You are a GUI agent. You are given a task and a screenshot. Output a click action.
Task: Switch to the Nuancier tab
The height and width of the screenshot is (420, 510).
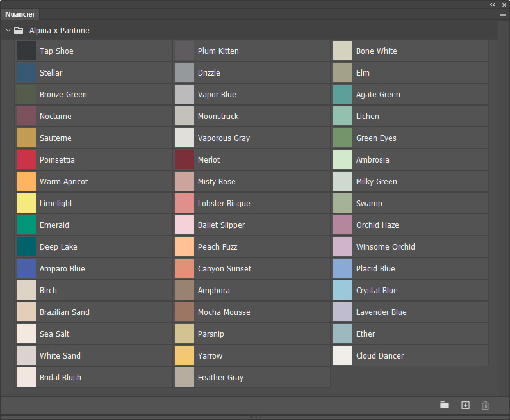click(20, 14)
